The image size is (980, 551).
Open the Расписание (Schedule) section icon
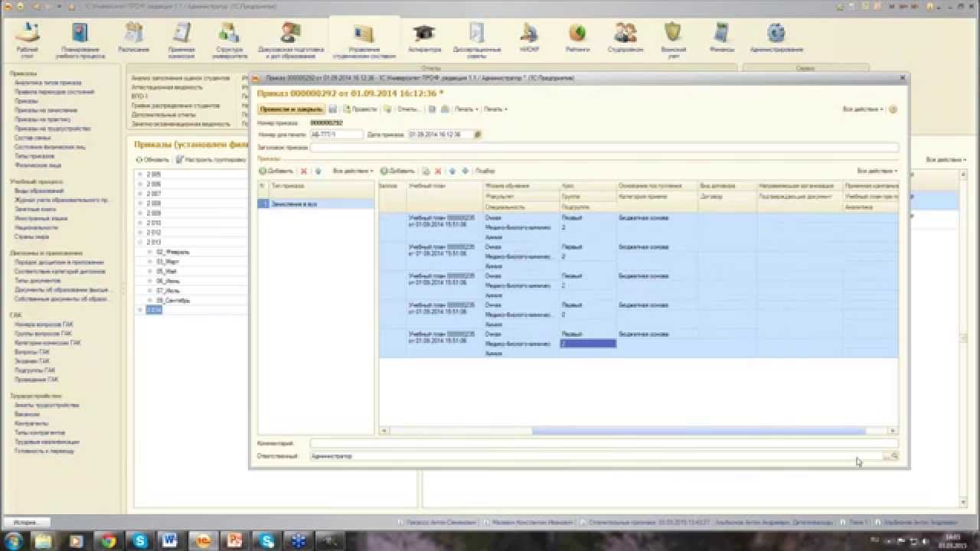[133, 37]
